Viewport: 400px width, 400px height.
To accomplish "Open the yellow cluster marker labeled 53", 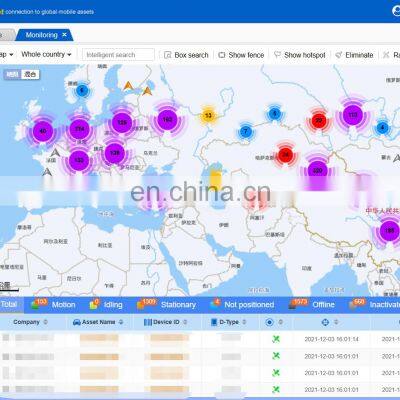I will pos(208,115).
